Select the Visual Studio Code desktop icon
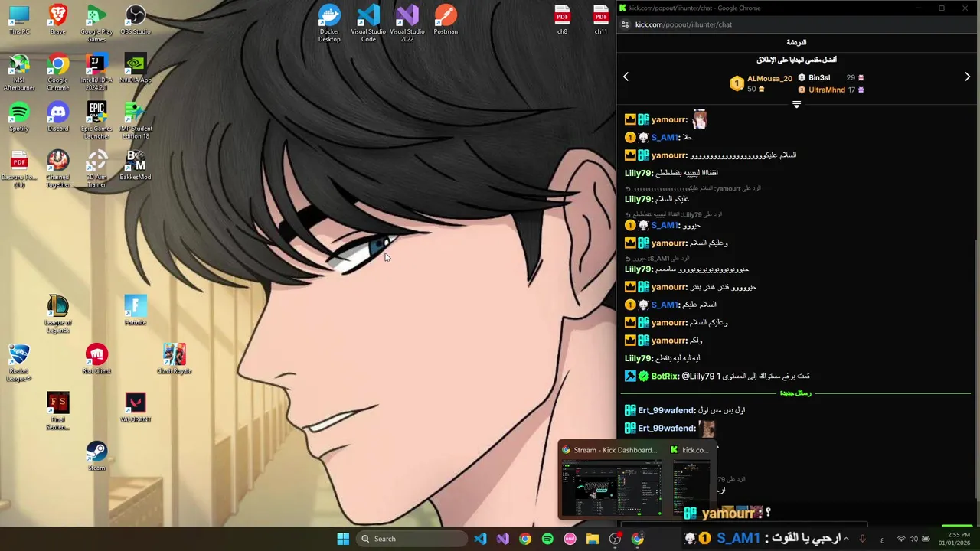This screenshot has width=980, height=551. point(368,23)
